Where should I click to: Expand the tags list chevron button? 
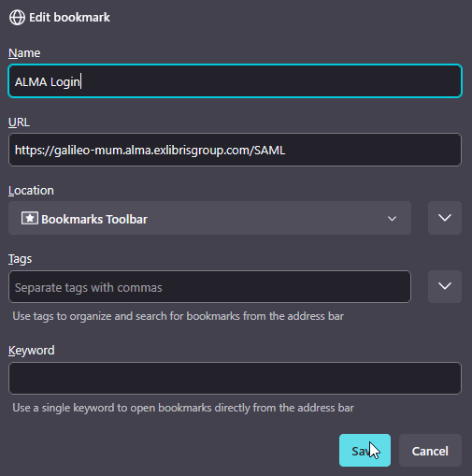(x=445, y=287)
